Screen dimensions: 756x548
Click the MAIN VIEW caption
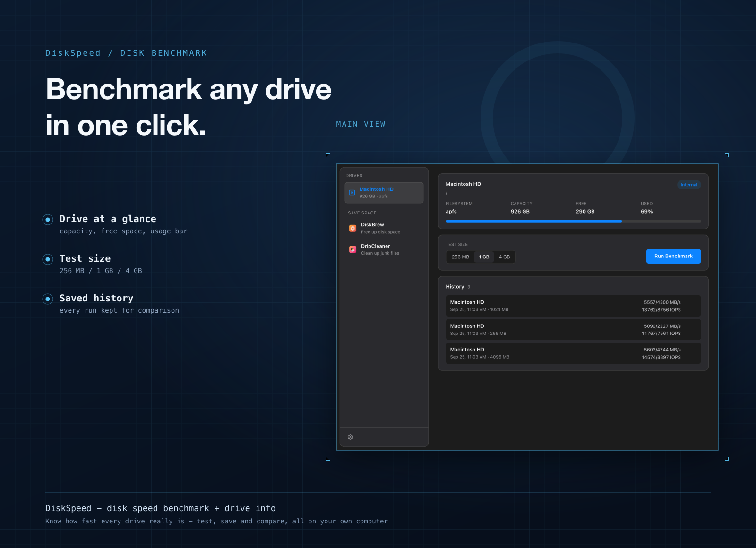[361, 124]
